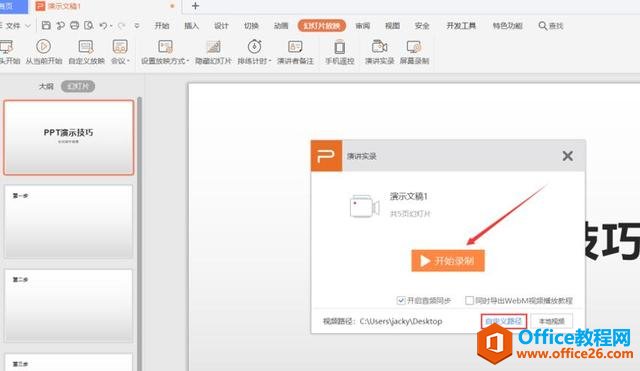Click the video path C:\Users\jacky\Desktop text
This screenshot has height=371, width=640.
coord(401,321)
